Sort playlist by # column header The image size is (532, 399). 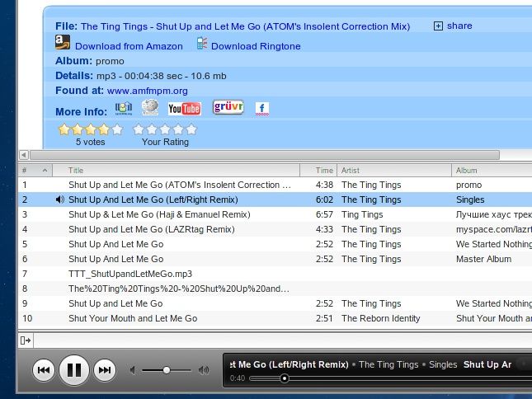(35, 170)
